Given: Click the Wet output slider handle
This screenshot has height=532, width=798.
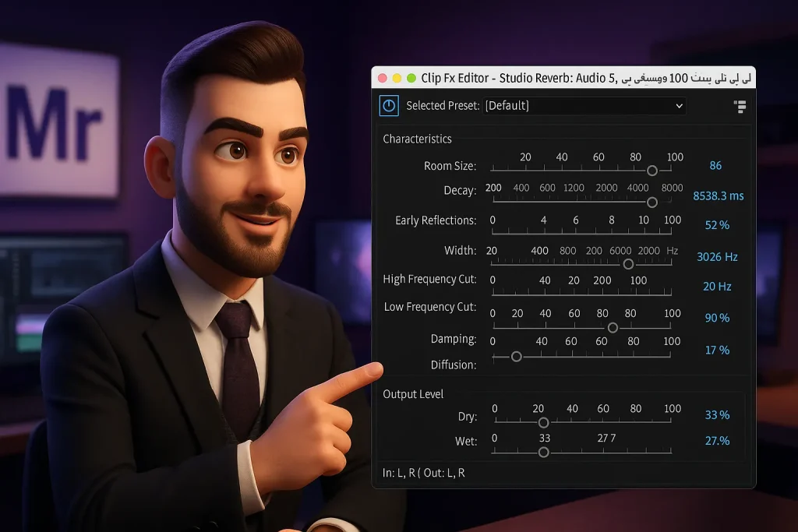Looking at the screenshot, I should (544, 452).
